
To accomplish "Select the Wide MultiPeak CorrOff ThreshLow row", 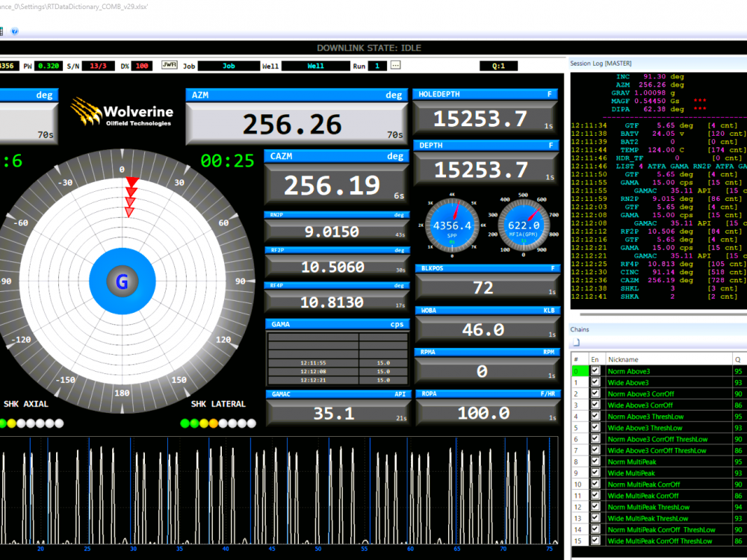I will (660, 541).
